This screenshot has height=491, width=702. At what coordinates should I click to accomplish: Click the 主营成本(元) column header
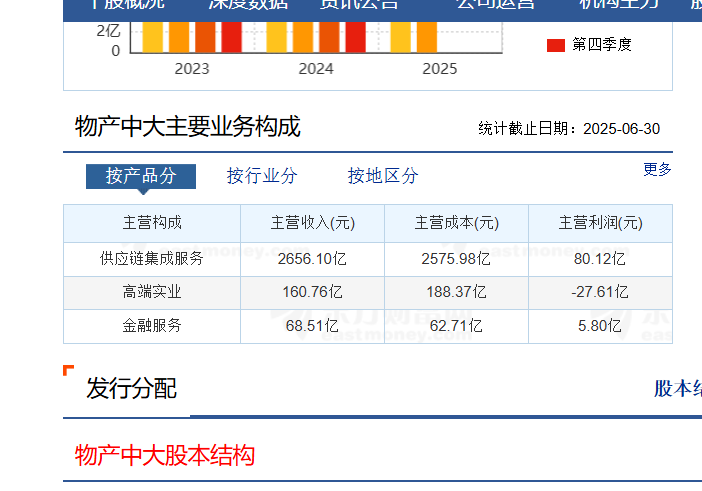457,223
